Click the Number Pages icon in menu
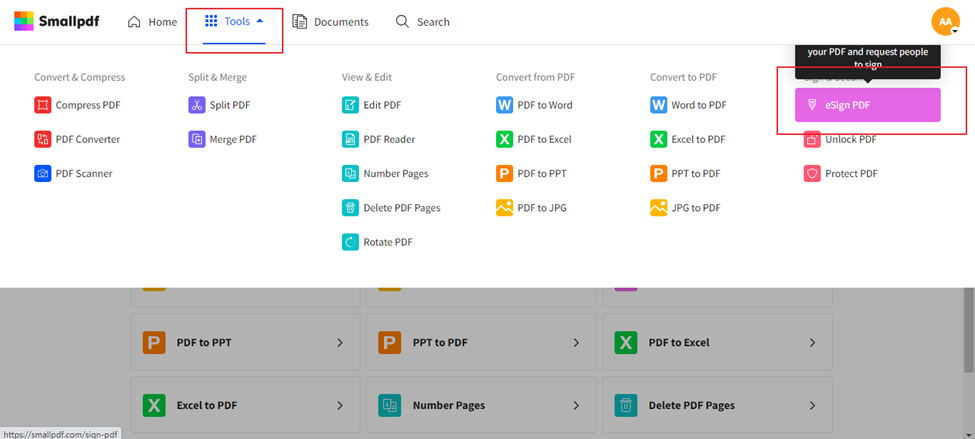 pyautogui.click(x=350, y=173)
